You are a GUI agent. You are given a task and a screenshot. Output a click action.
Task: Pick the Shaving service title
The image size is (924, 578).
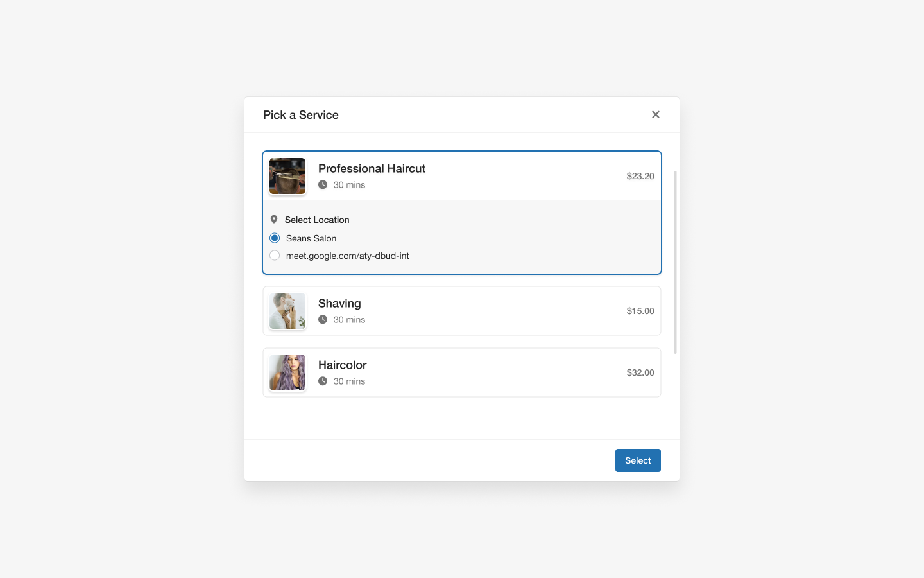pyautogui.click(x=339, y=303)
